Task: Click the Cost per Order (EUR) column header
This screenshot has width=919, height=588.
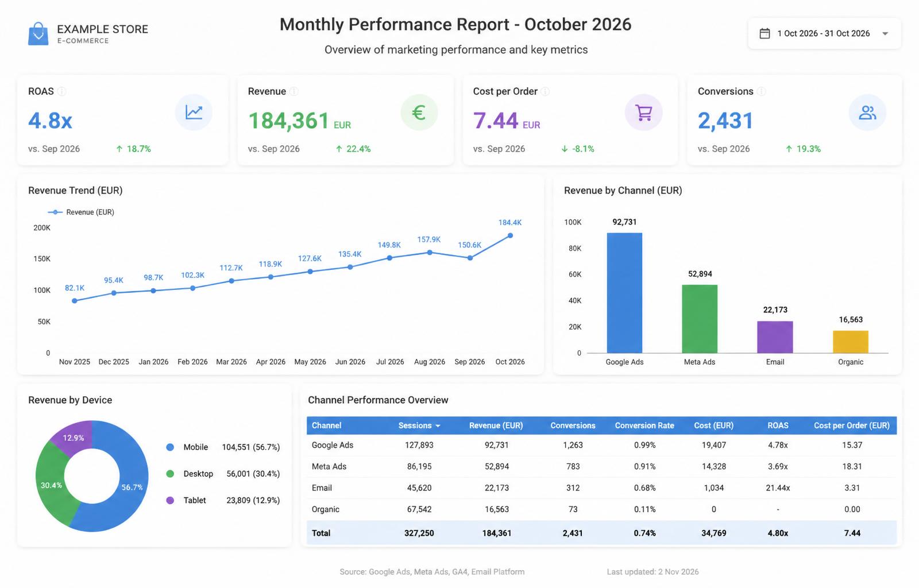Action: coord(852,425)
